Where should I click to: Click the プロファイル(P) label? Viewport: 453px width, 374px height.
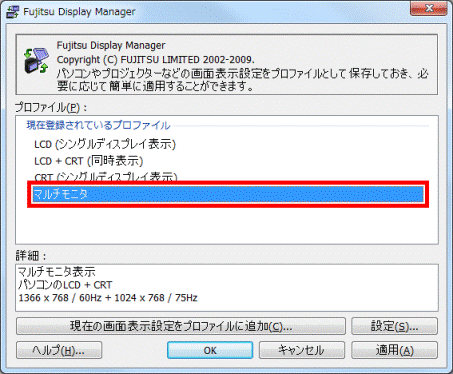(x=51, y=107)
